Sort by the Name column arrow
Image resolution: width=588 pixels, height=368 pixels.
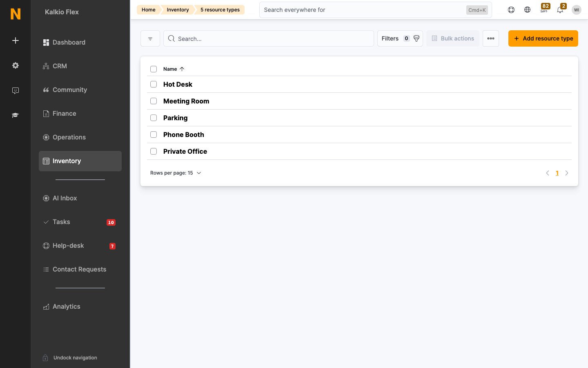182,69
